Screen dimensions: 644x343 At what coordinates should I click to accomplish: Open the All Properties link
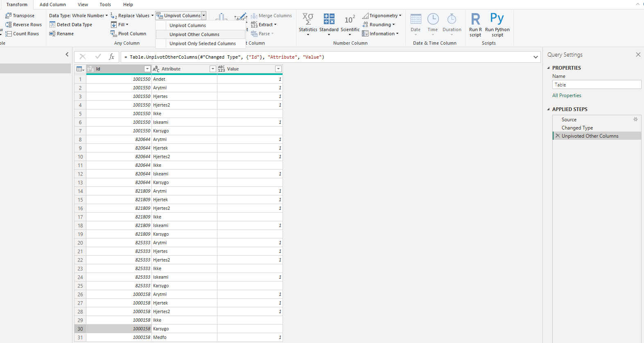click(567, 95)
